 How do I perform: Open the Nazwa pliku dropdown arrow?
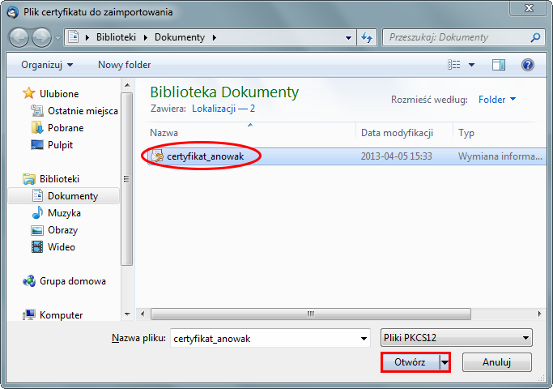(x=364, y=339)
